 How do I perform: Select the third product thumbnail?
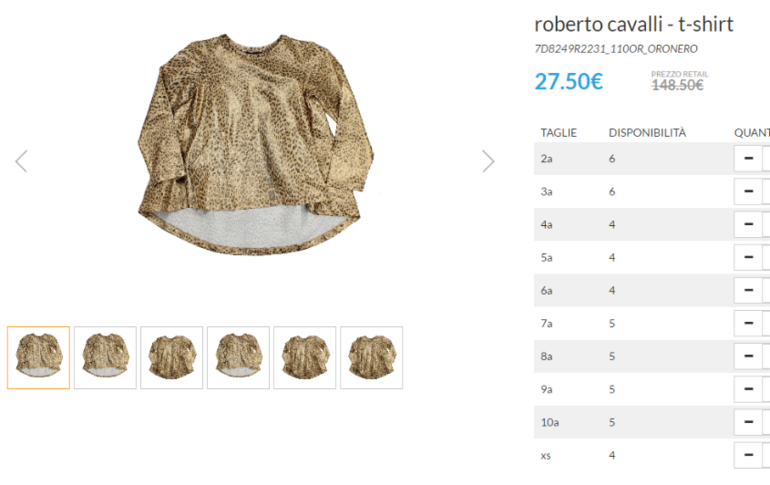tap(171, 357)
